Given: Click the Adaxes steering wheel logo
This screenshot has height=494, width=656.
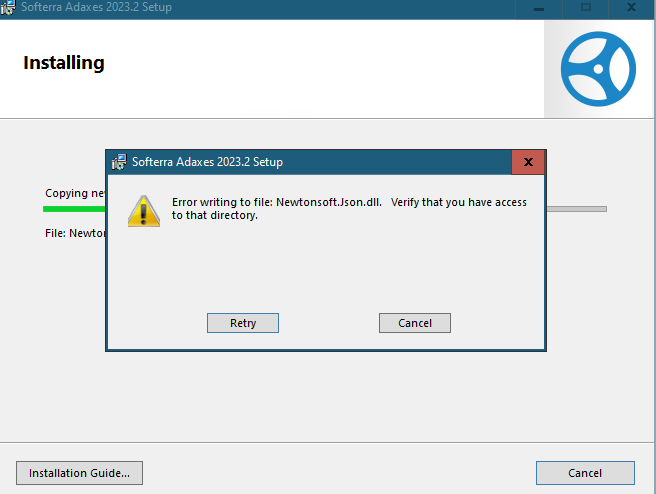Looking at the screenshot, I should pyautogui.click(x=598, y=69).
